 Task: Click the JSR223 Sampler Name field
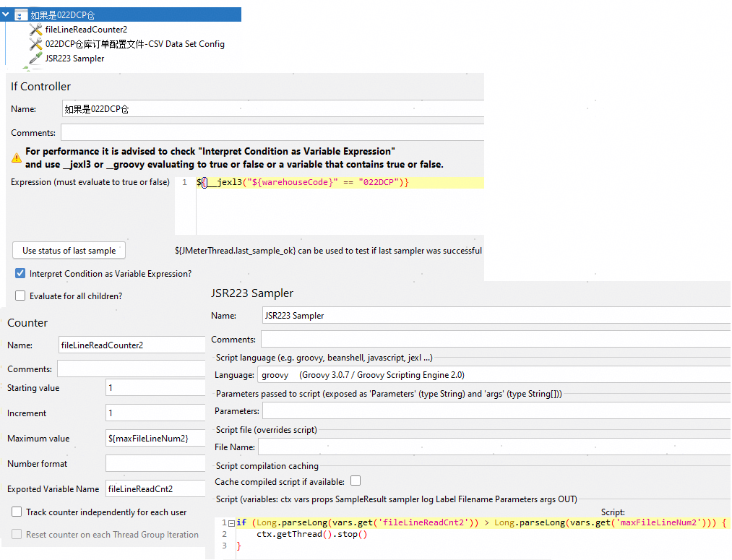(496, 316)
